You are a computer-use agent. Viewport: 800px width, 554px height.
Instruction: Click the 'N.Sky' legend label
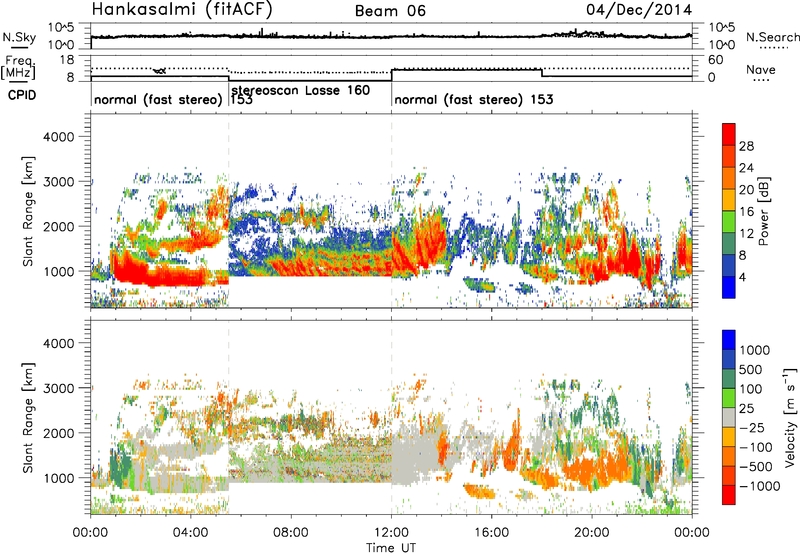tap(19, 37)
